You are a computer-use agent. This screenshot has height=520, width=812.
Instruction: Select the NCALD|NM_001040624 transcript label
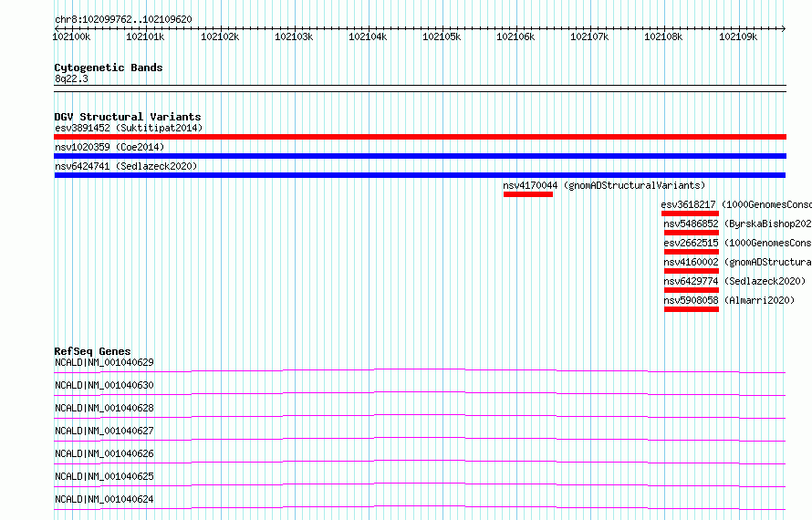point(104,499)
